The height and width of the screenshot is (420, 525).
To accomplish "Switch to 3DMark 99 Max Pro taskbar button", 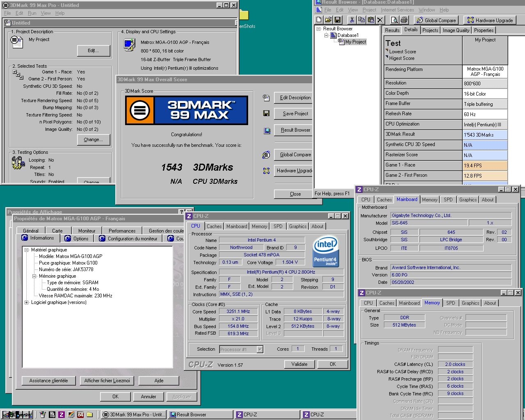I will 133,415.
